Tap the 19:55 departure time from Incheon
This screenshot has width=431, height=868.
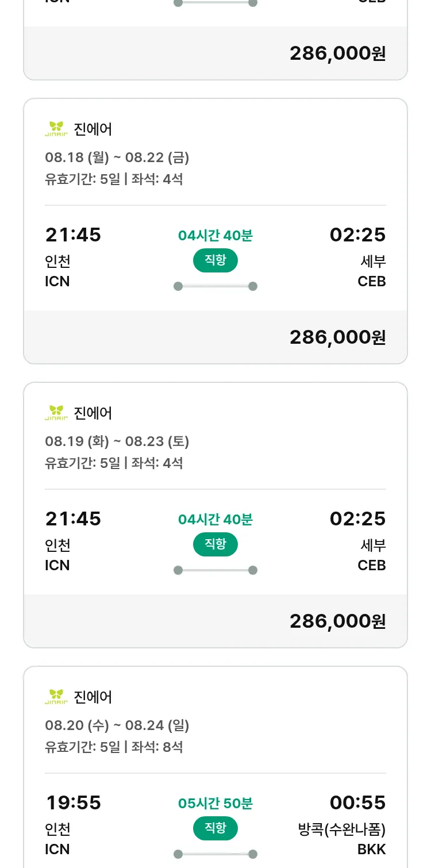pos(73,802)
